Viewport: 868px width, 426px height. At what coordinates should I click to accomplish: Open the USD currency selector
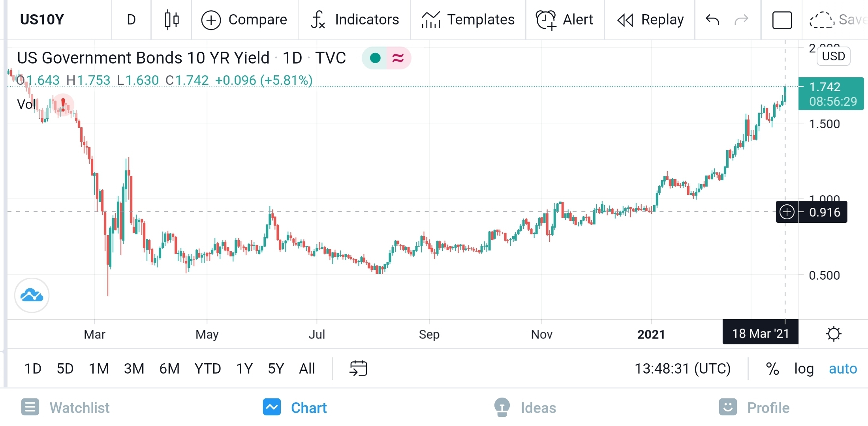tap(833, 56)
